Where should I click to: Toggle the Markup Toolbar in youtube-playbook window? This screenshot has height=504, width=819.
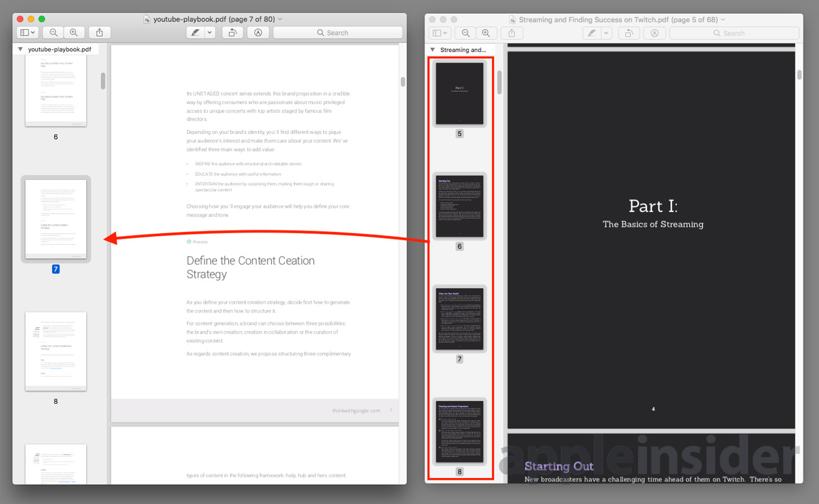click(257, 32)
